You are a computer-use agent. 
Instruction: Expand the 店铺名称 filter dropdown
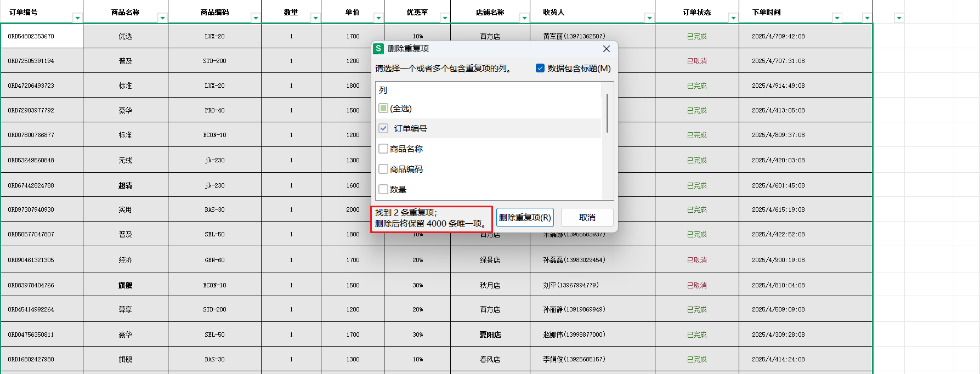(x=524, y=18)
